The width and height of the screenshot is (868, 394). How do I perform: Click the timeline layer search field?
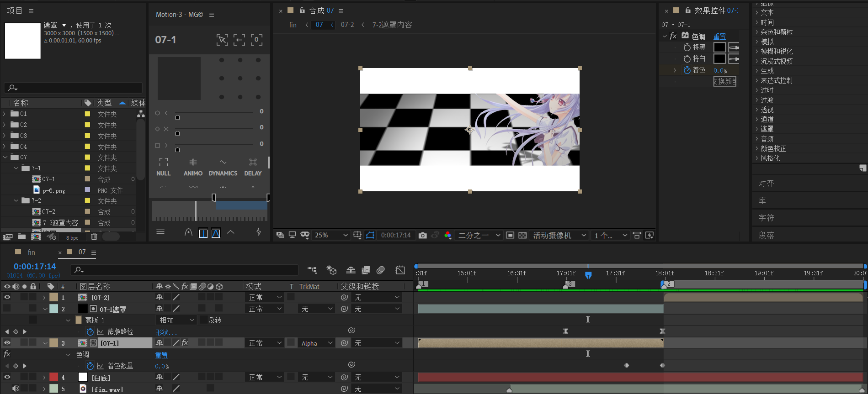pos(184,270)
